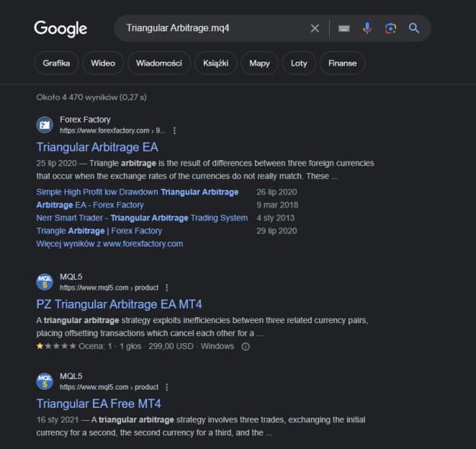Click the results count text Około 4 470 wyników
The height and width of the screenshot is (449, 476).
[x=91, y=98]
